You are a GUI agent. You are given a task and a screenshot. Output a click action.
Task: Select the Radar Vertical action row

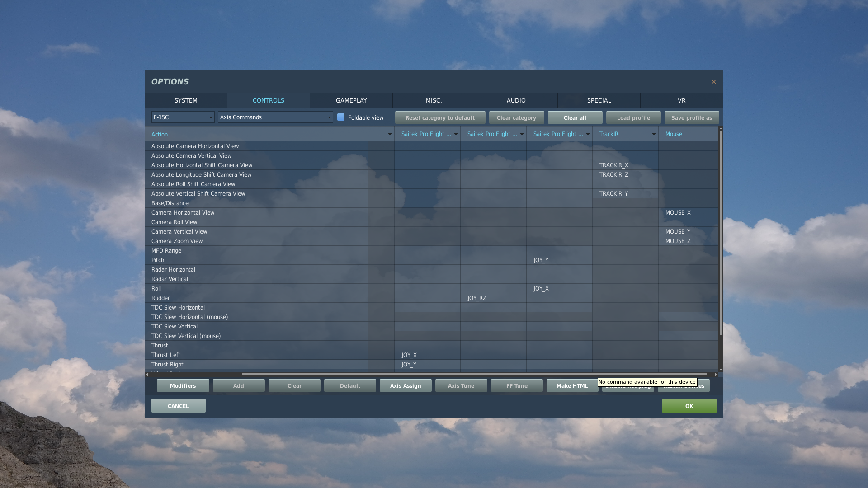[x=256, y=279]
